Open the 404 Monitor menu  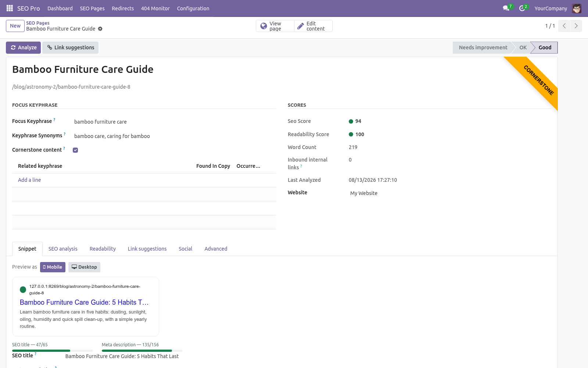click(155, 8)
